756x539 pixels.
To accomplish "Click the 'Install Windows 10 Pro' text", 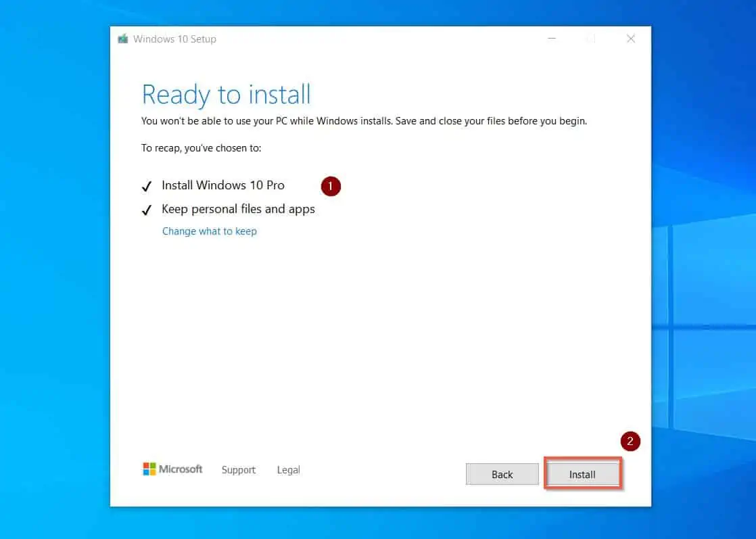I will click(222, 185).
